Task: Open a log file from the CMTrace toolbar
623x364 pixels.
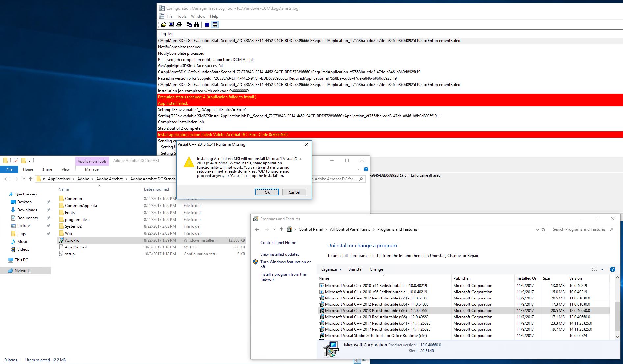Action: coord(164,24)
